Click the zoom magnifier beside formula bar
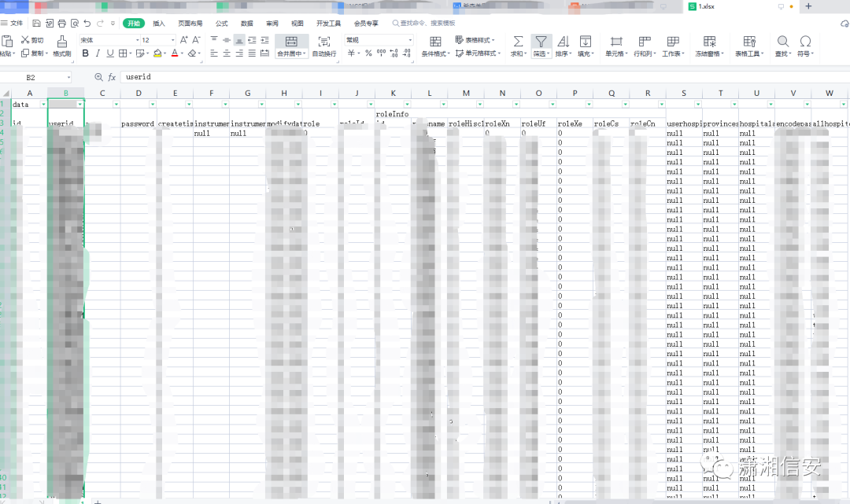Screen dimensions: 850x504 click(98, 77)
